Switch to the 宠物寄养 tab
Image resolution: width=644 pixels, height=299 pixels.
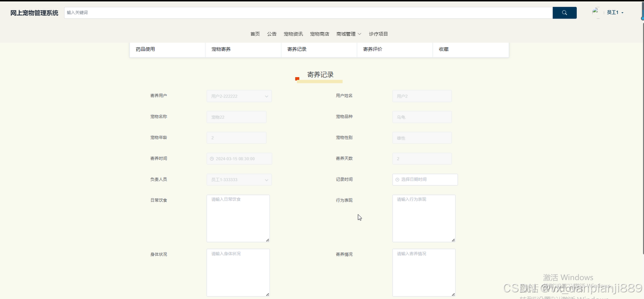point(243,49)
